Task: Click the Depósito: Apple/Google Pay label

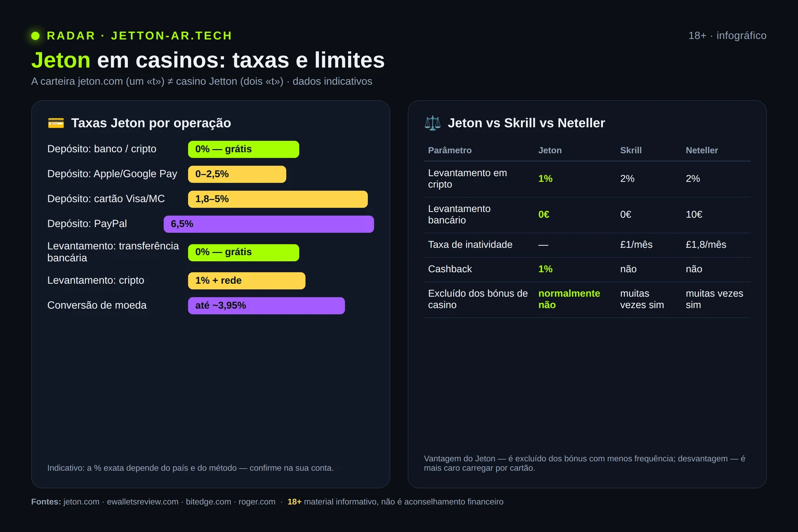Action: pos(112,174)
